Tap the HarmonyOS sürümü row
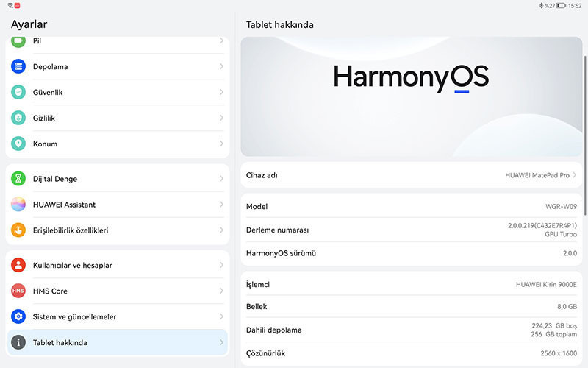Viewport: 588px width, 368px height. [x=412, y=253]
